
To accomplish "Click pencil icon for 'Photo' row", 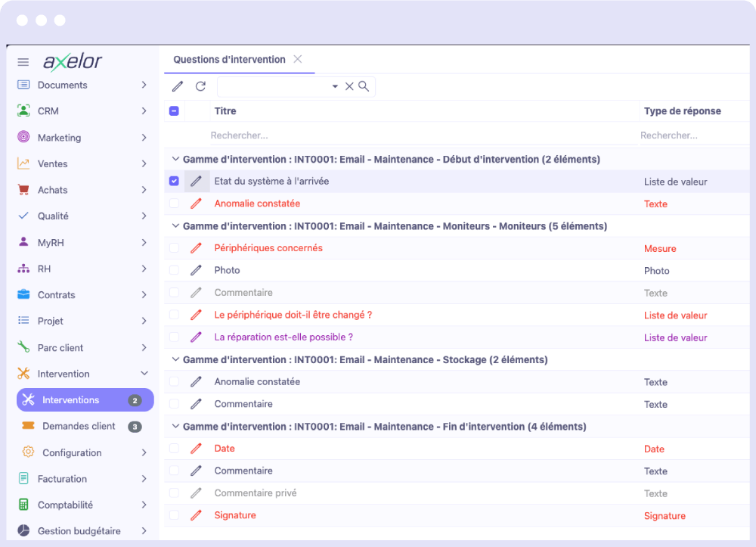I will pos(196,270).
